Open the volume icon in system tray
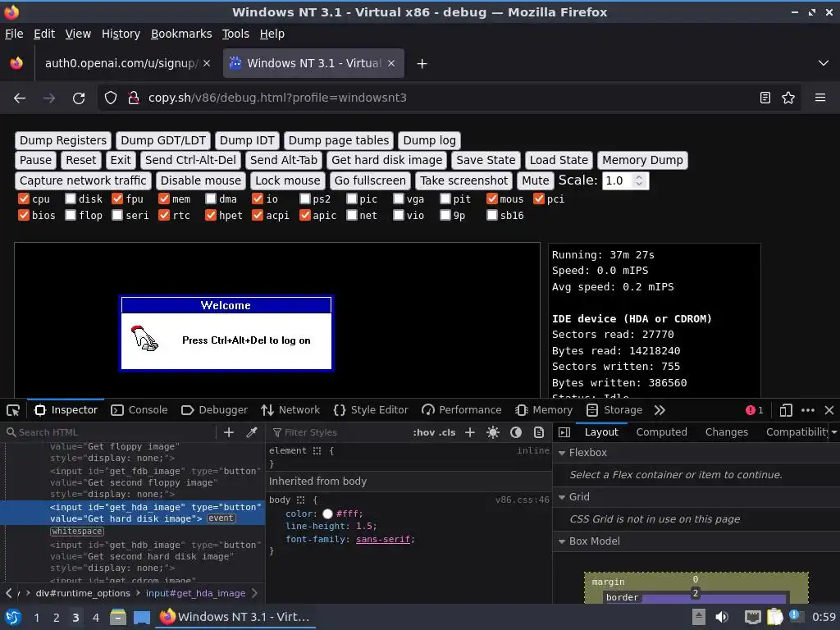Screen dimensions: 840x630 coord(722,617)
